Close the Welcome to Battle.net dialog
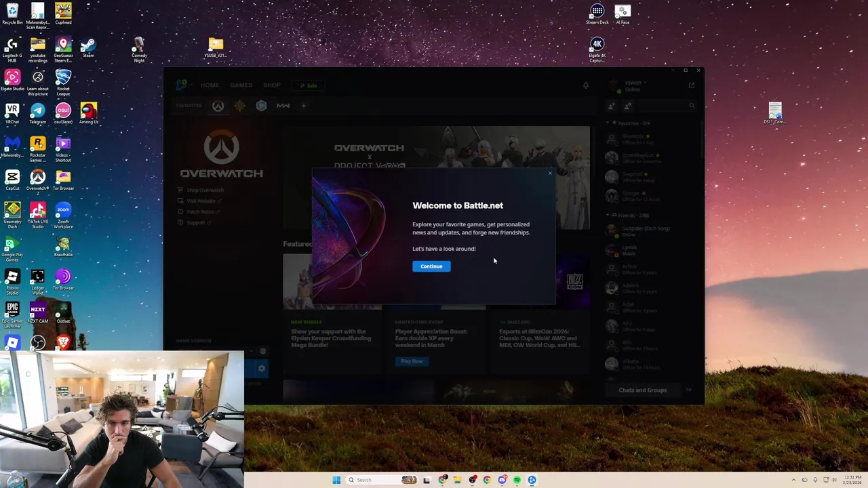 click(550, 174)
